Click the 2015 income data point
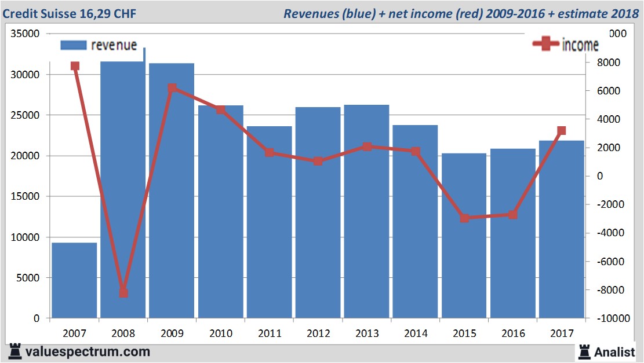The height and width of the screenshot is (363, 644). pos(464,218)
